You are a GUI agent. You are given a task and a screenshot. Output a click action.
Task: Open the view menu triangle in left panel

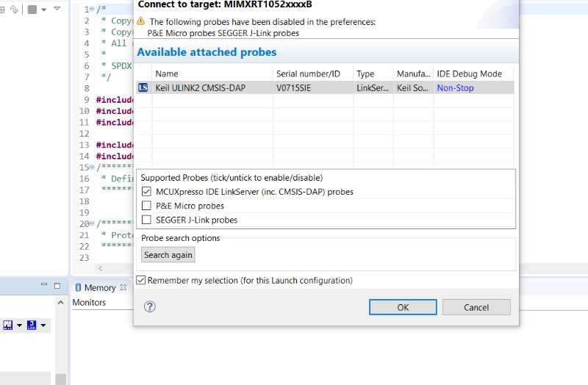click(57, 10)
